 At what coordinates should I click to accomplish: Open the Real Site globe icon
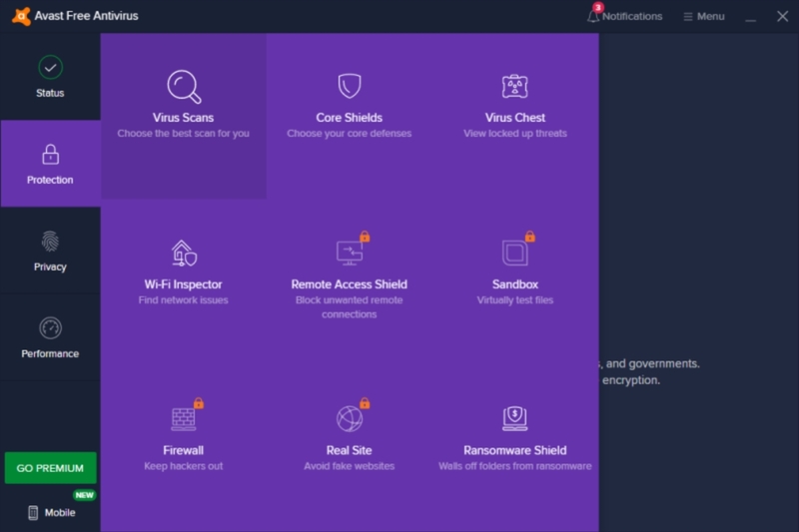[350, 419]
